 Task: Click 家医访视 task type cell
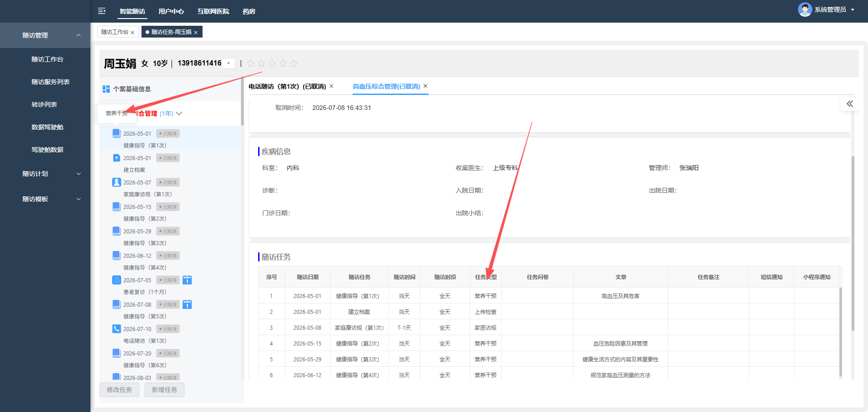[x=486, y=328]
